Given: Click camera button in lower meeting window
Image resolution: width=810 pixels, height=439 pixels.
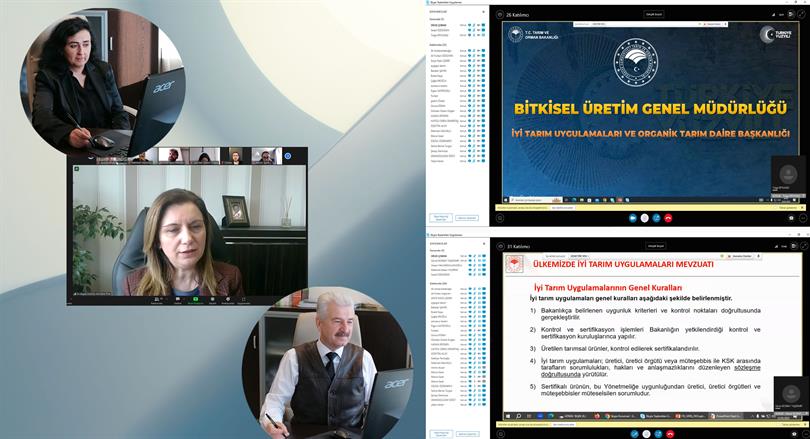Looking at the screenshot, I should tap(634, 434).
